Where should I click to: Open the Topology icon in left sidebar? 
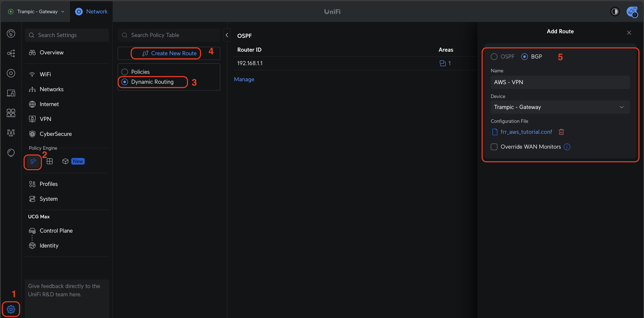(11, 53)
